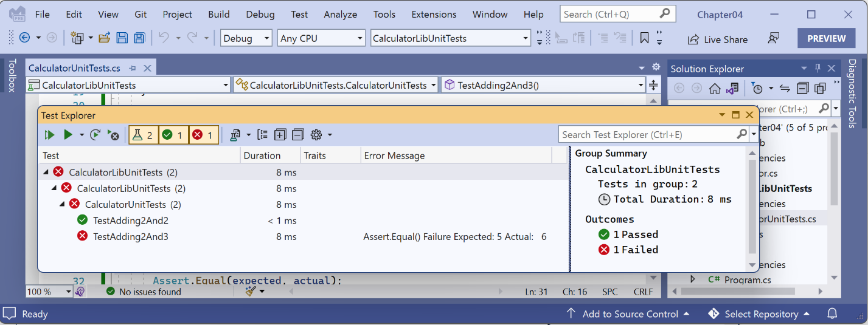
Task: Click the Pending Changes Filter clock icon
Action: (757, 89)
